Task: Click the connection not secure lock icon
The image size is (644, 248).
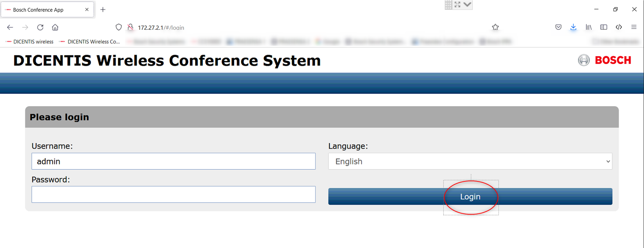Action: (x=130, y=27)
